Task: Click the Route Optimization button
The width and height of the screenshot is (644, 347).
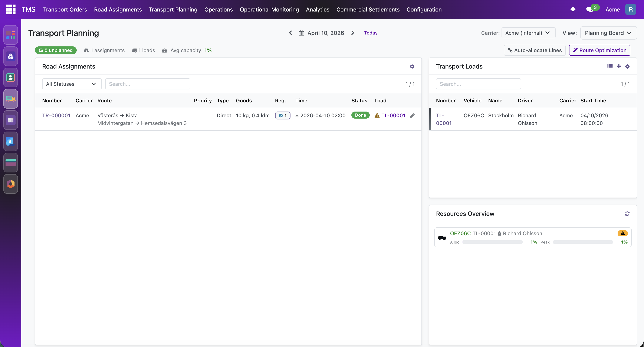Action: pyautogui.click(x=599, y=50)
